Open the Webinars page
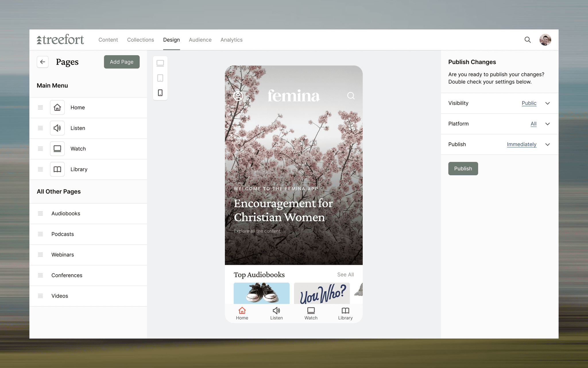The width and height of the screenshot is (588, 368). click(88, 255)
